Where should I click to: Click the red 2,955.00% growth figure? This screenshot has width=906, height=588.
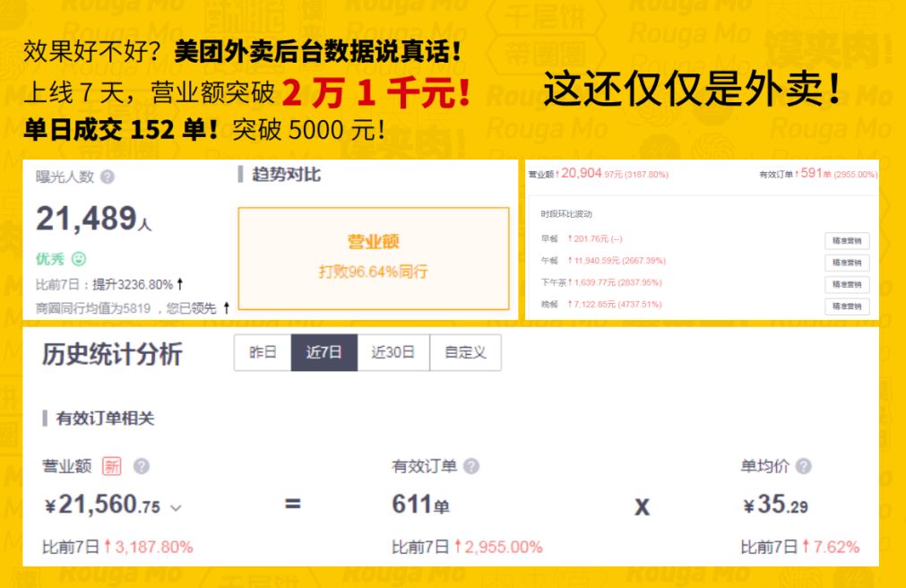(x=504, y=547)
